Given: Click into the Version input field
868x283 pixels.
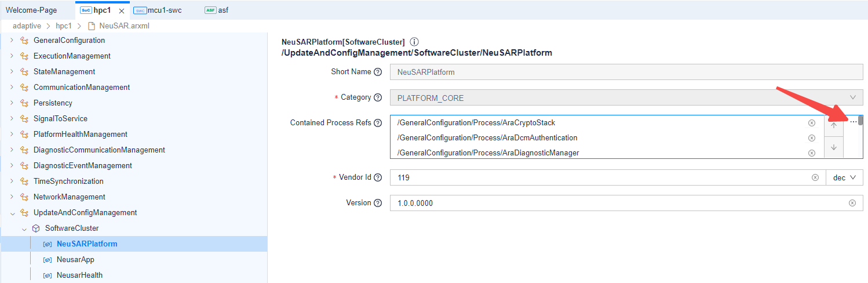Looking at the screenshot, I should coord(614,203).
